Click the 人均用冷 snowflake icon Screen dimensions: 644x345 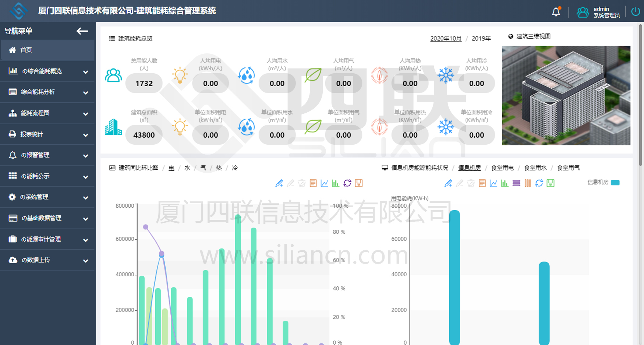446,75
